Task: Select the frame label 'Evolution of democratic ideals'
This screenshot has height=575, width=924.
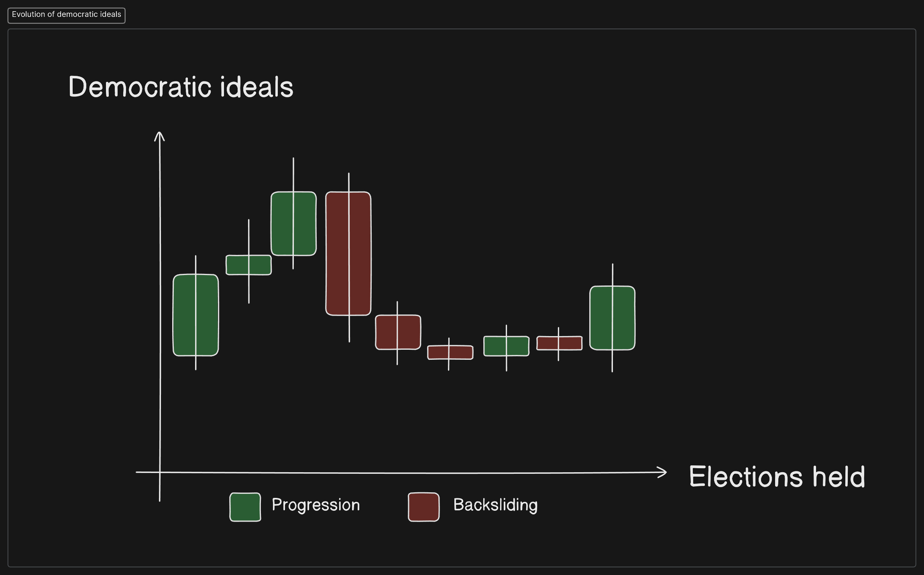Action: point(67,15)
